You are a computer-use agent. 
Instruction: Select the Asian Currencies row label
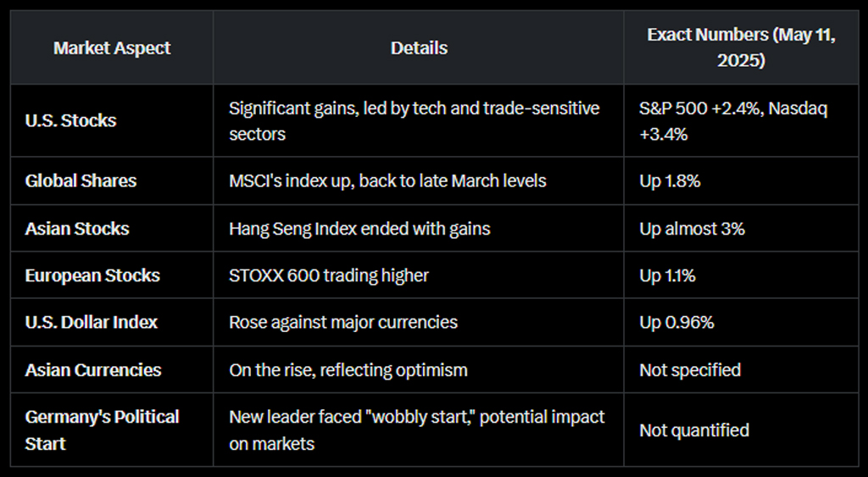click(x=93, y=369)
